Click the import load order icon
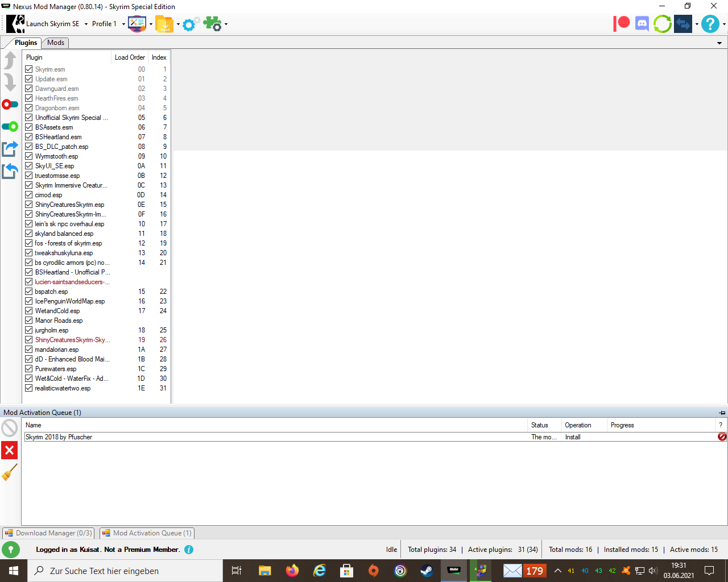728x582 pixels. click(10, 171)
